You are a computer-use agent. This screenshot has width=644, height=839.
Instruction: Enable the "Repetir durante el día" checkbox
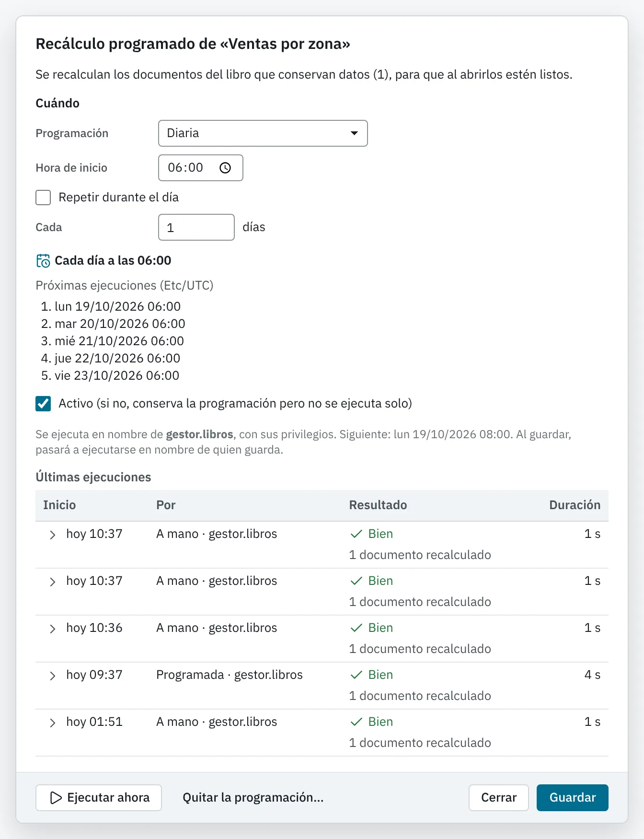[43, 198]
